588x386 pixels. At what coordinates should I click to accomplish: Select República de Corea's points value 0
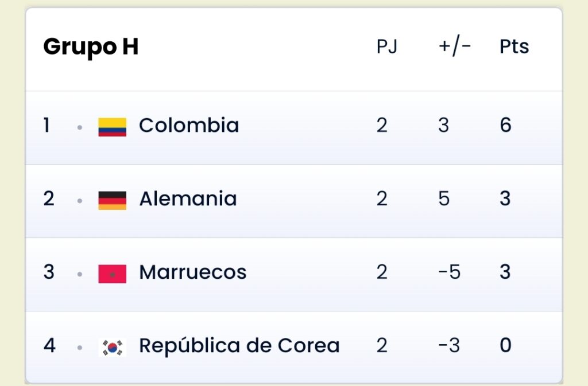(505, 345)
